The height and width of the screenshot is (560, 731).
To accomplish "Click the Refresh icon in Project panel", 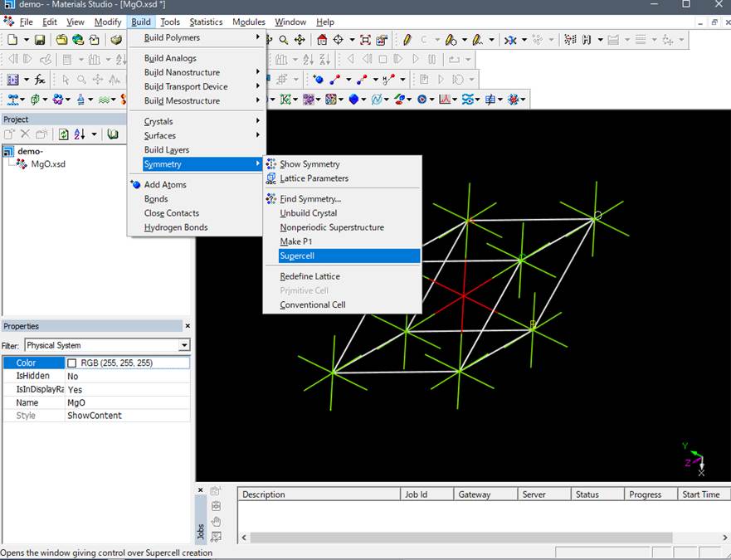I will click(63, 134).
